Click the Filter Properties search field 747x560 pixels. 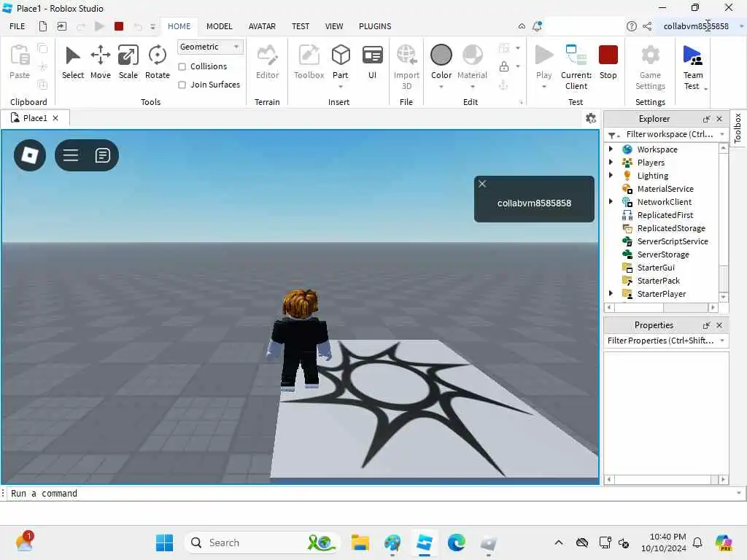[x=660, y=341]
